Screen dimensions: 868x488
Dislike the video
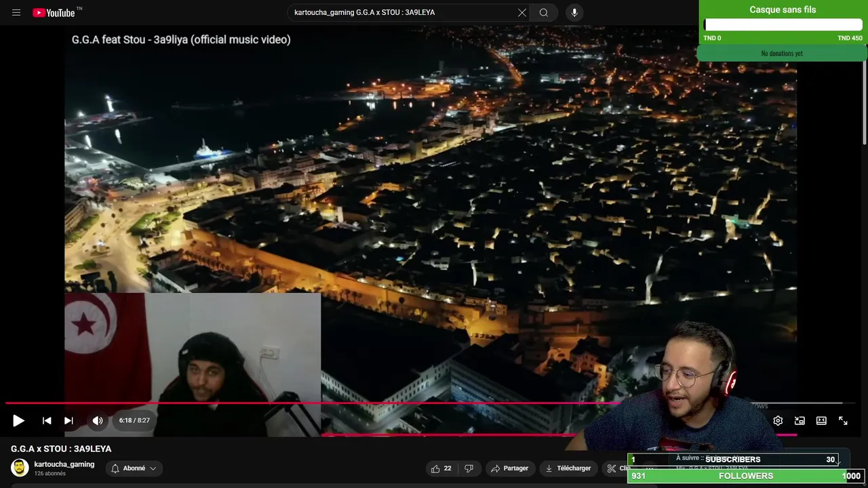(x=469, y=468)
